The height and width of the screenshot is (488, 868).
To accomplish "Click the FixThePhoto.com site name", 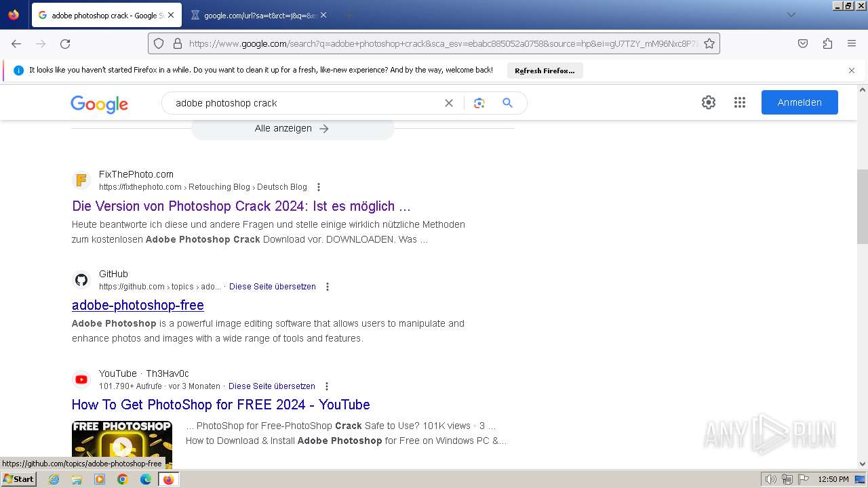I will coord(136,174).
